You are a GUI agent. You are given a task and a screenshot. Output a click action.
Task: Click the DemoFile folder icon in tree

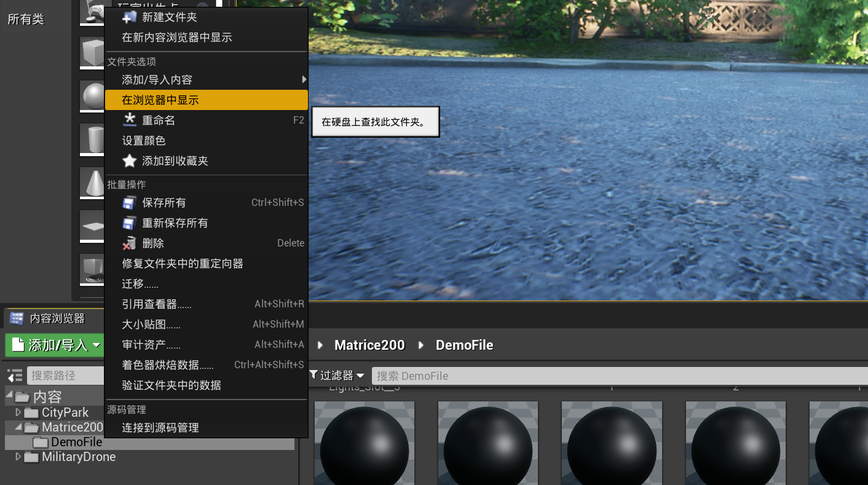[41, 442]
